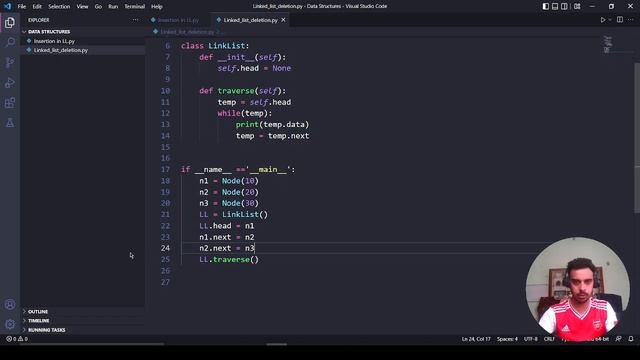The width and height of the screenshot is (640, 360).
Task: Open the Source Control view
Action: click(x=10, y=62)
